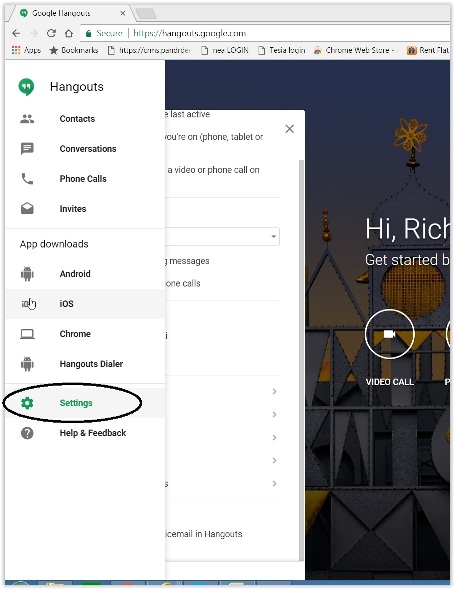
Task: Open the Chrome Web Store bookmark
Action: (355, 50)
